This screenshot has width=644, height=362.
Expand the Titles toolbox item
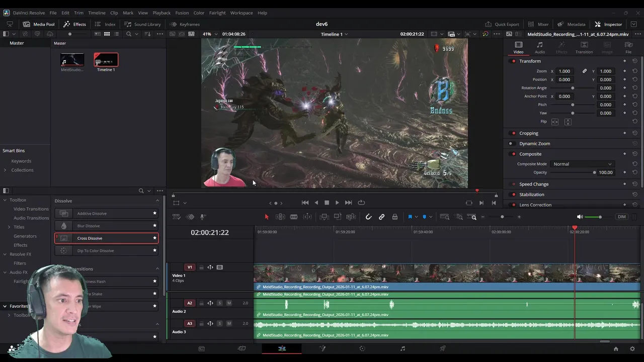(x=9, y=227)
